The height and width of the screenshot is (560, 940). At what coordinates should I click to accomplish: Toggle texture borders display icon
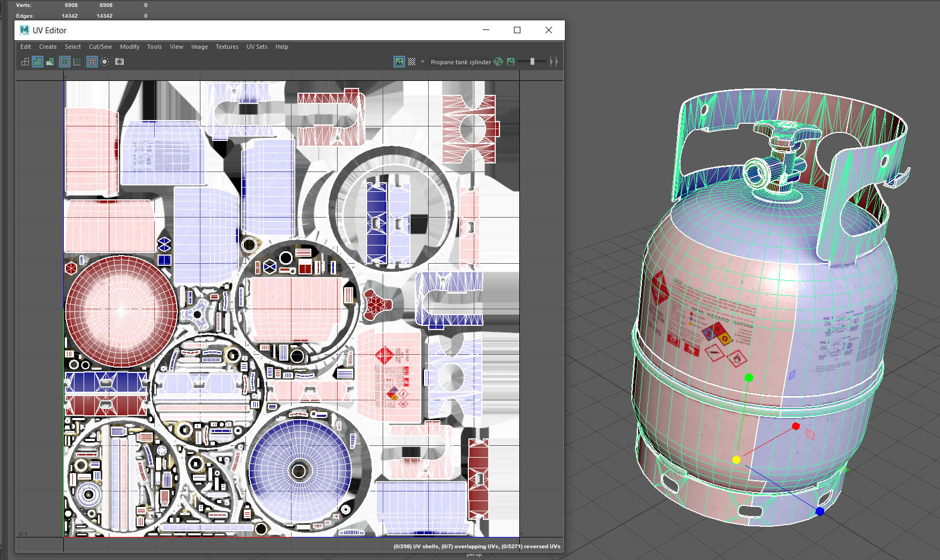coord(64,62)
